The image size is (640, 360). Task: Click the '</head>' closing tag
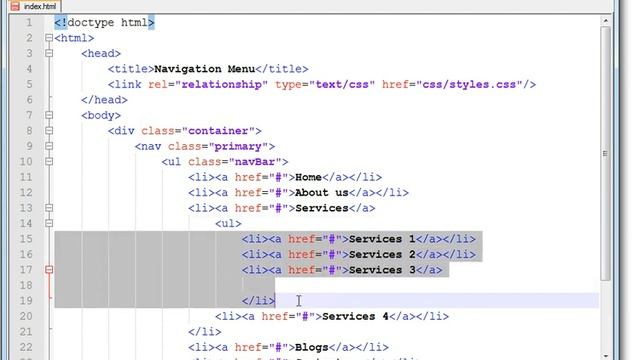104,100
